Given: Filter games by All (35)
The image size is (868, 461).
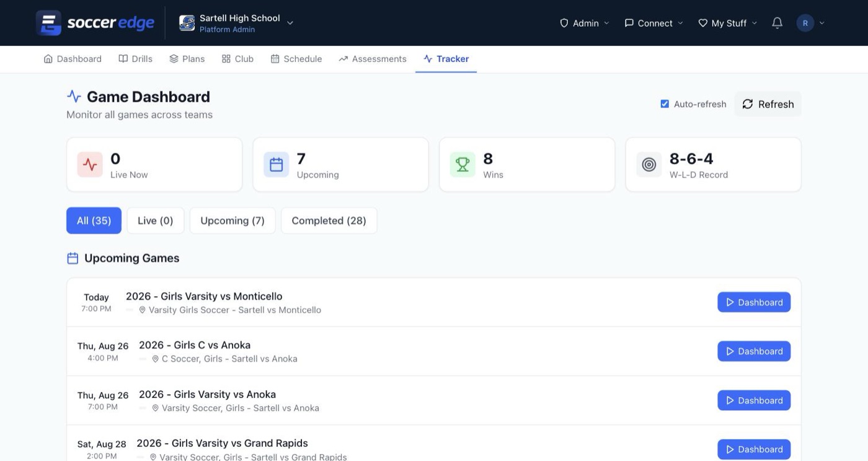Looking at the screenshot, I should point(94,221).
